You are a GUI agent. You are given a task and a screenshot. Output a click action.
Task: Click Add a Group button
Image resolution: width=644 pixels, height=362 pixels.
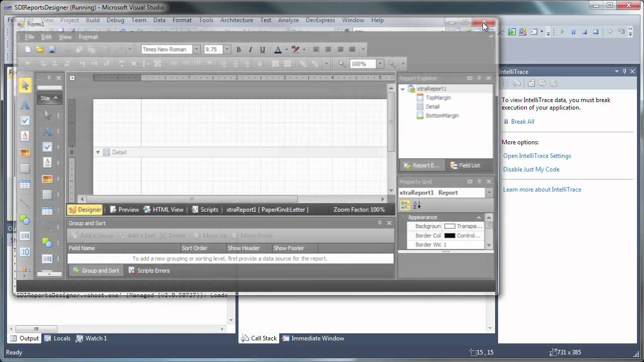pyautogui.click(x=92, y=235)
